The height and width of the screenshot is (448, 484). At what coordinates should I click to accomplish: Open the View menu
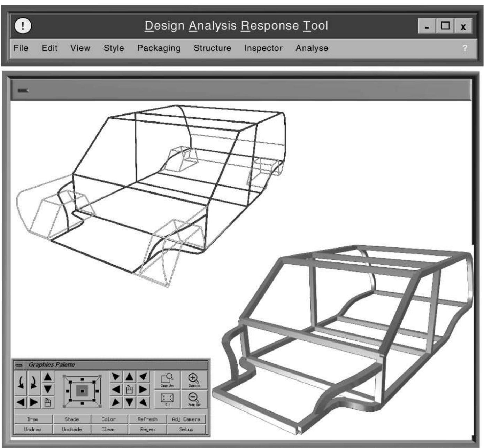click(80, 48)
